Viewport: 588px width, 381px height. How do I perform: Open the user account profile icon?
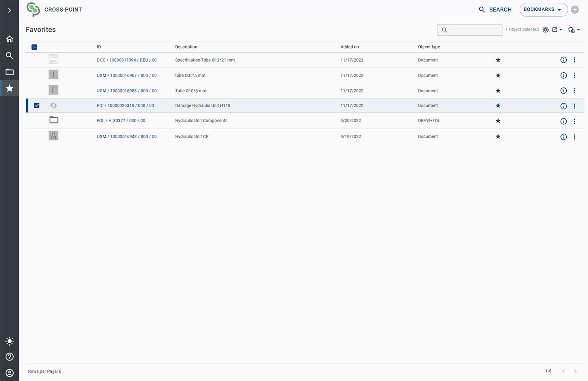pyautogui.click(x=10, y=373)
